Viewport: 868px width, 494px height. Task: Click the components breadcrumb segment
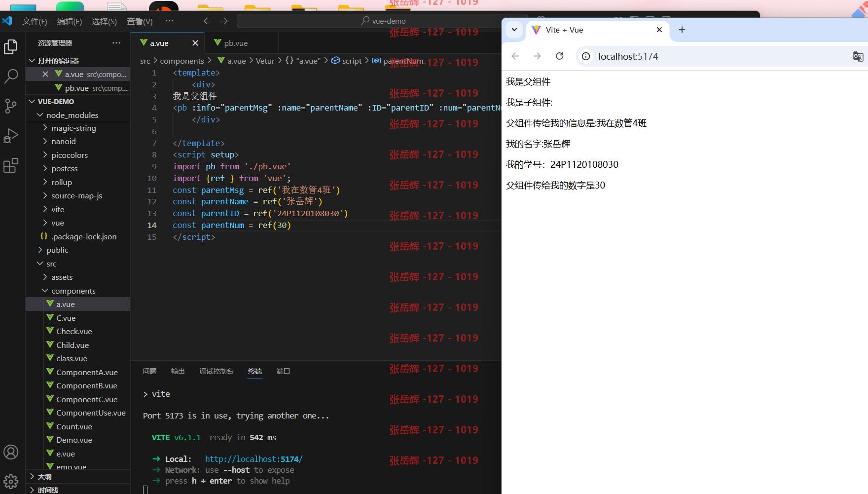182,61
